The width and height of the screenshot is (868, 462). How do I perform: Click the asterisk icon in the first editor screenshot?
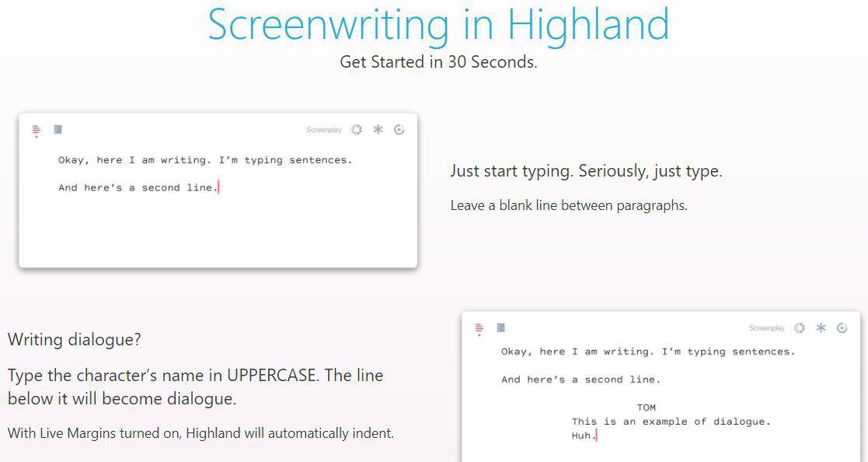tap(378, 130)
